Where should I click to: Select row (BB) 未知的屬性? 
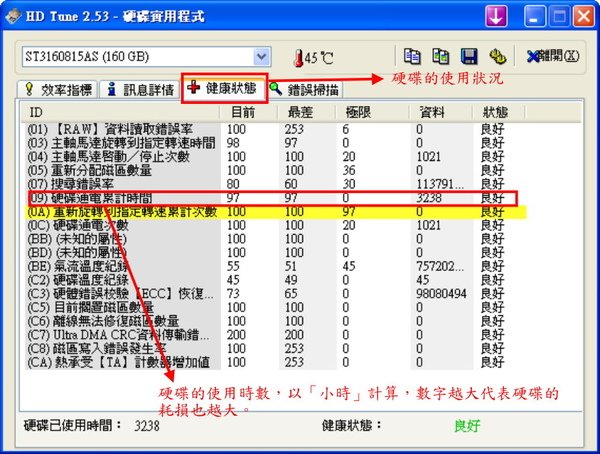tap(276, 239)
